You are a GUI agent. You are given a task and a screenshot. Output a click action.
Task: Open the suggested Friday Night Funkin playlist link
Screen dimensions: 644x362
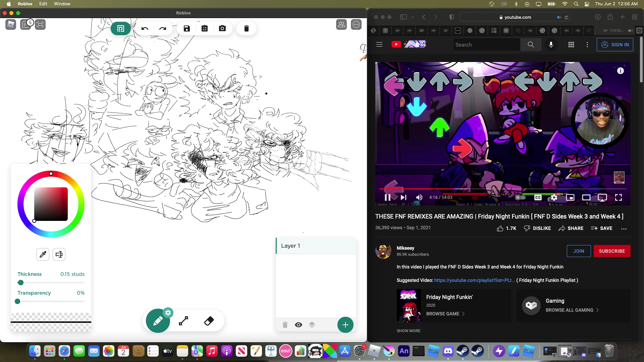point(474,280)
